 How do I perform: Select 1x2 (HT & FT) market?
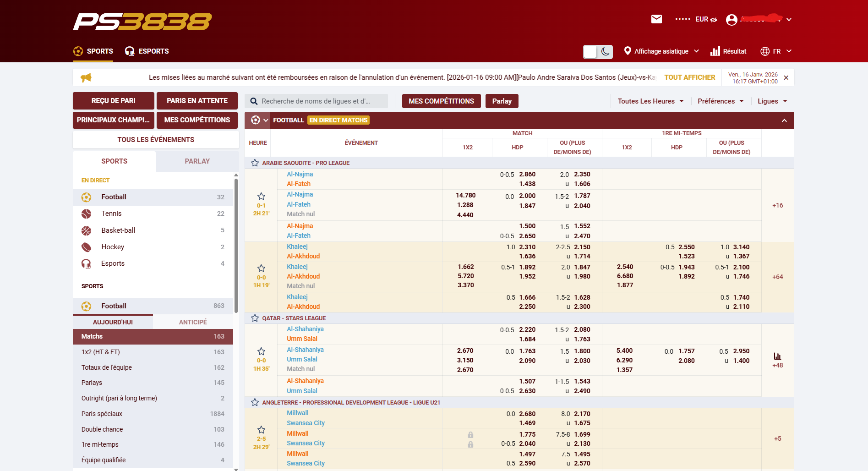[x=153, y=352]
